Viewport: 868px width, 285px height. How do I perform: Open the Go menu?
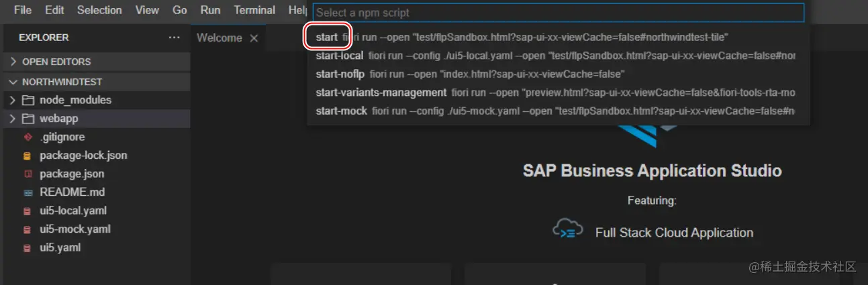180,10
